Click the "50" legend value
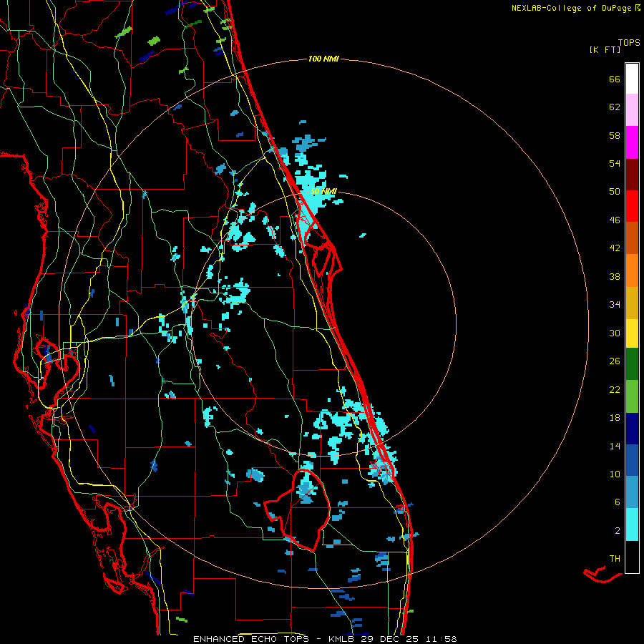Viewport: 644px width, 644px height. click(x=615, y=192)
